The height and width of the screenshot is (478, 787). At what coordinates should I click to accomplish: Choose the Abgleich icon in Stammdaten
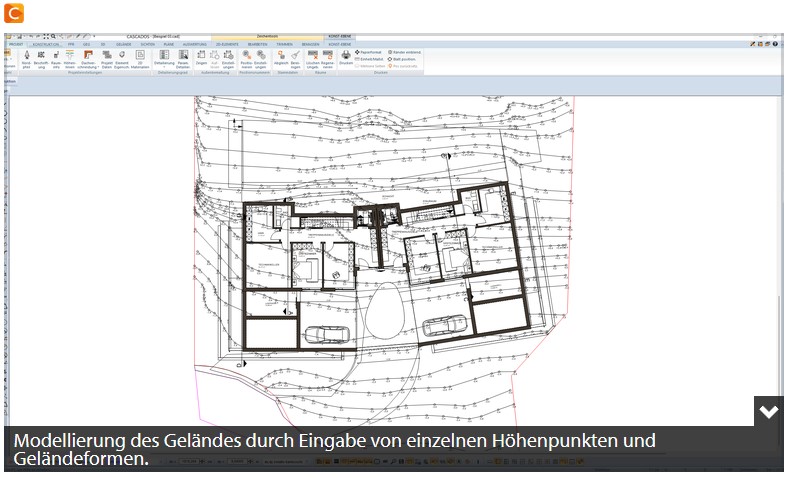point(281,59)
